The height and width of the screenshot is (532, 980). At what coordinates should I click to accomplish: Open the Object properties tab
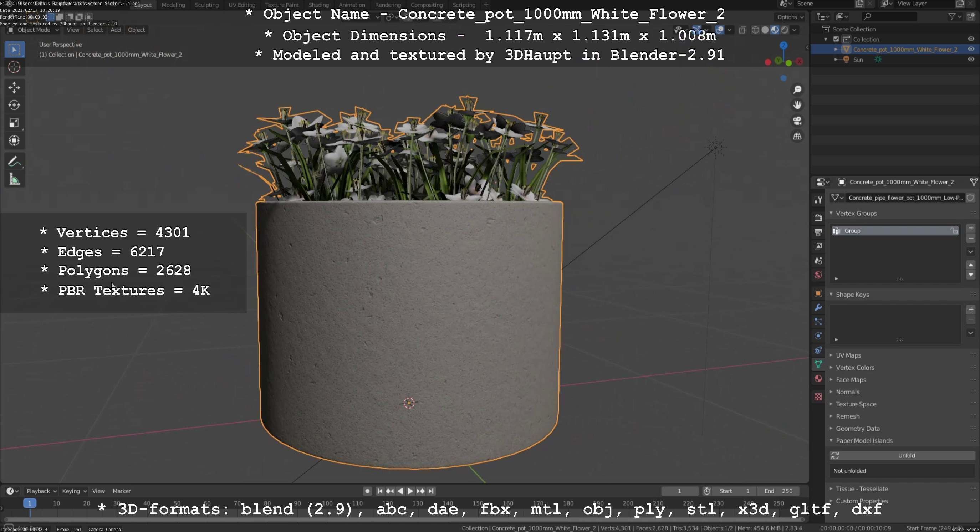coord(818,293)
